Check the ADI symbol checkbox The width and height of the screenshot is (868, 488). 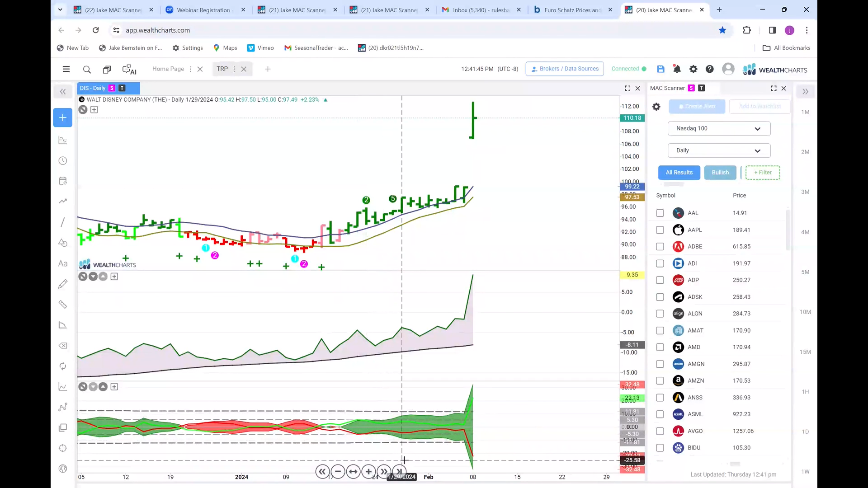(x=660, y=263)
